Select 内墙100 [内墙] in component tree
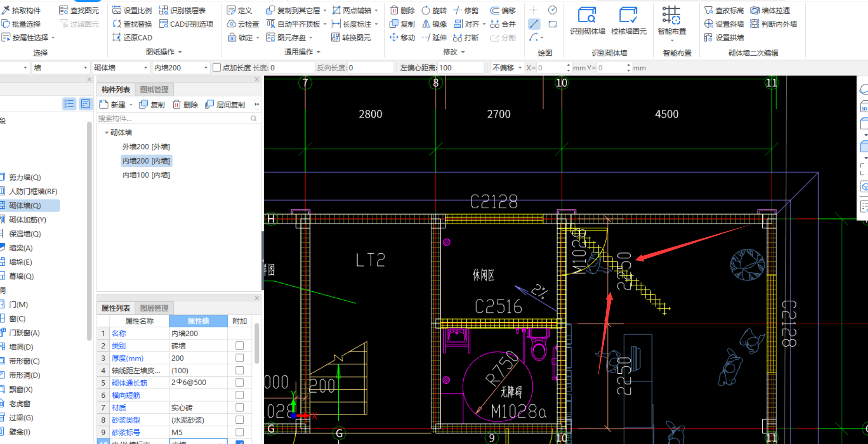 coord(146,175)
